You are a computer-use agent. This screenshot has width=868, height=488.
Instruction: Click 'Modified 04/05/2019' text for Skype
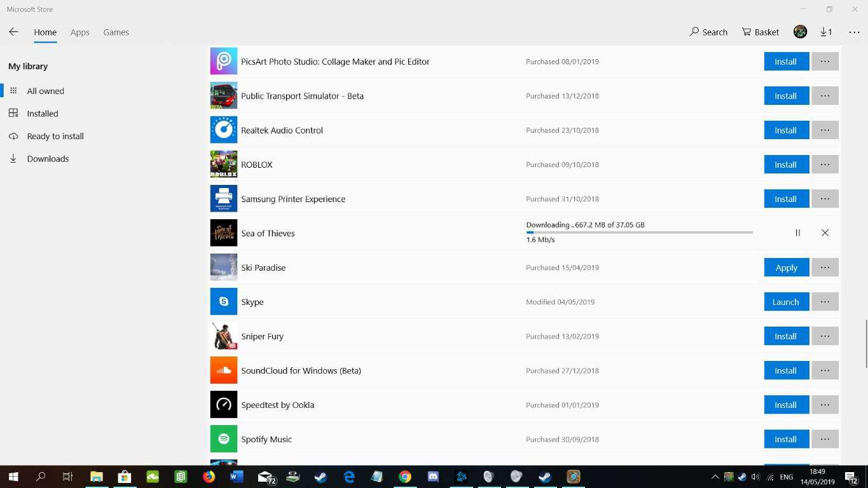(560, 302)
